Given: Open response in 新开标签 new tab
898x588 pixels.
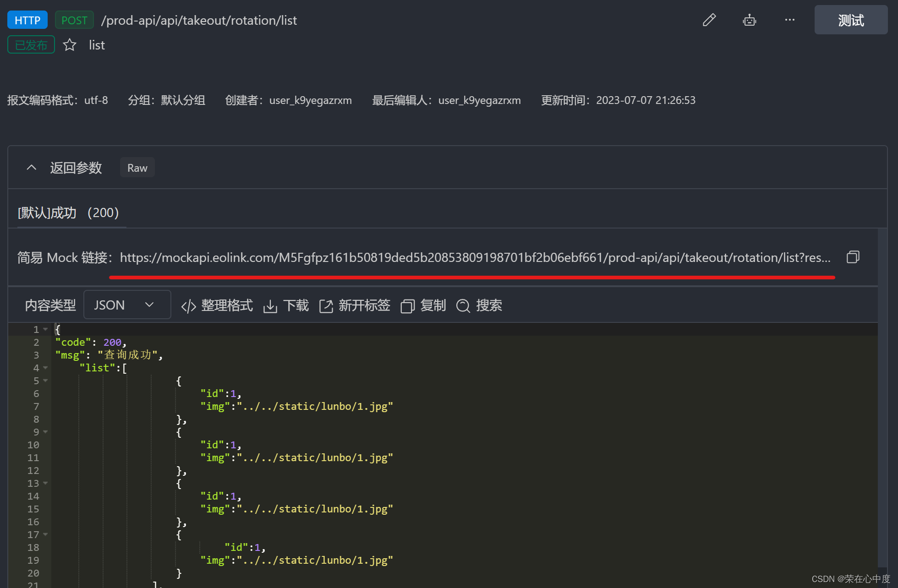Looking at the screenshot, I should [x=355, y=305].
